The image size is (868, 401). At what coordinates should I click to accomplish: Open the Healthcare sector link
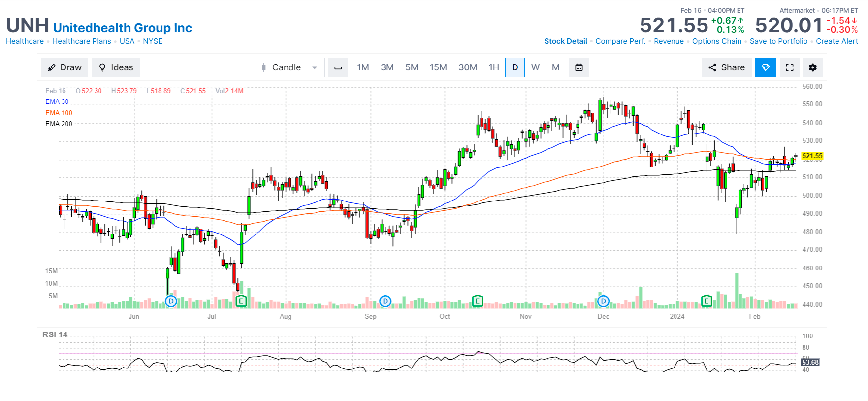(x=25, y=41)
